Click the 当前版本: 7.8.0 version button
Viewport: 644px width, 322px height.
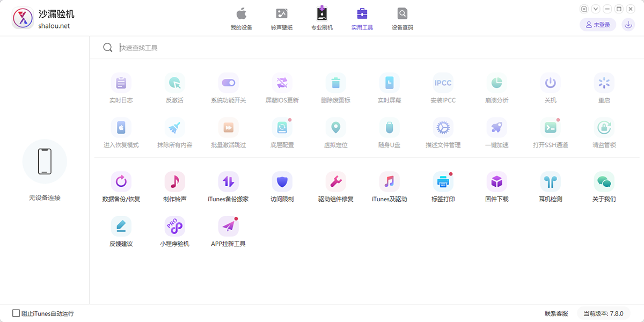pos(604,313)
